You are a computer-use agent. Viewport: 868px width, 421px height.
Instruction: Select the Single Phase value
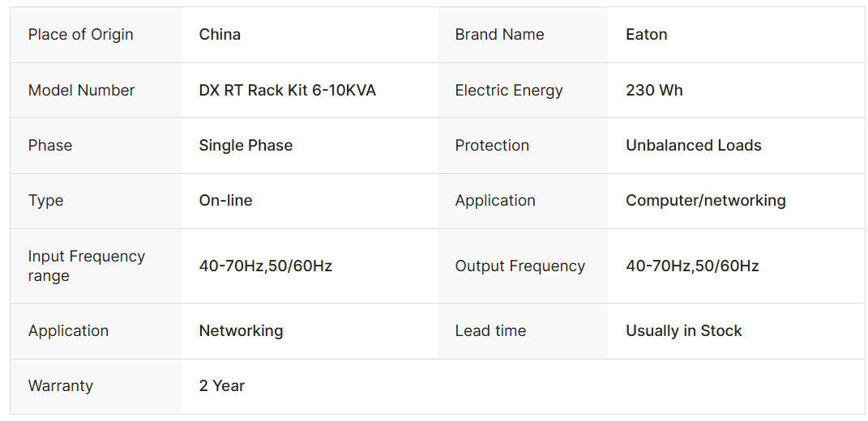pyautogui.click(x=246, y=146)
